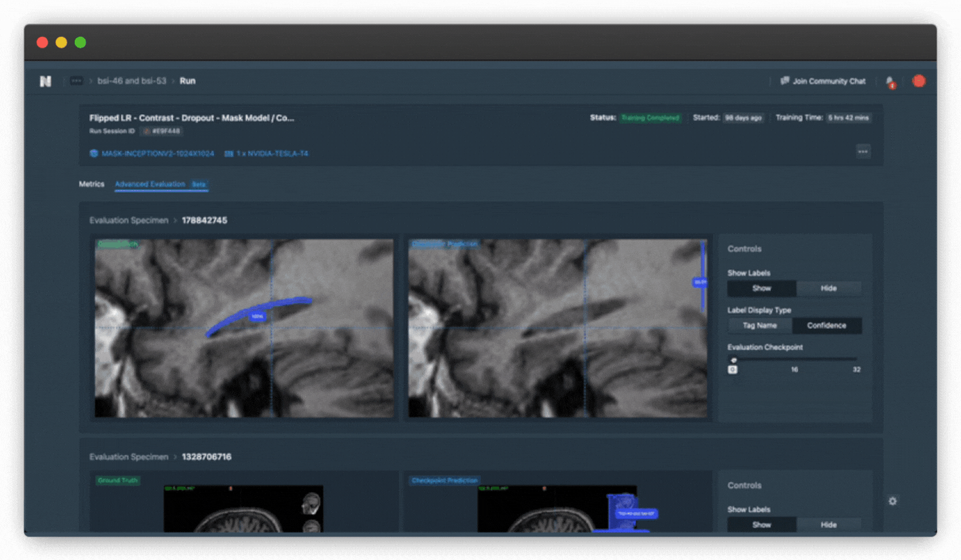
Task: Click the '98 days ago' started value
Action: (x=743, y=118)
